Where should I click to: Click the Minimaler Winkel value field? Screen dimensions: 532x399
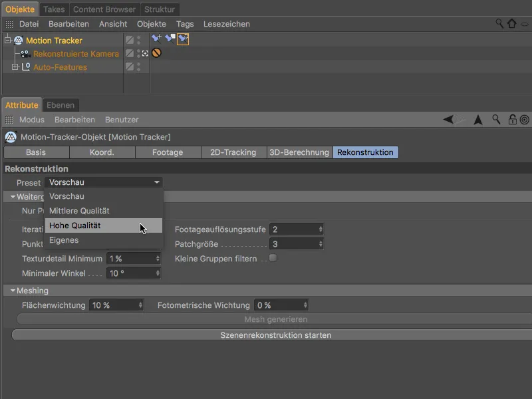[134, 273]
